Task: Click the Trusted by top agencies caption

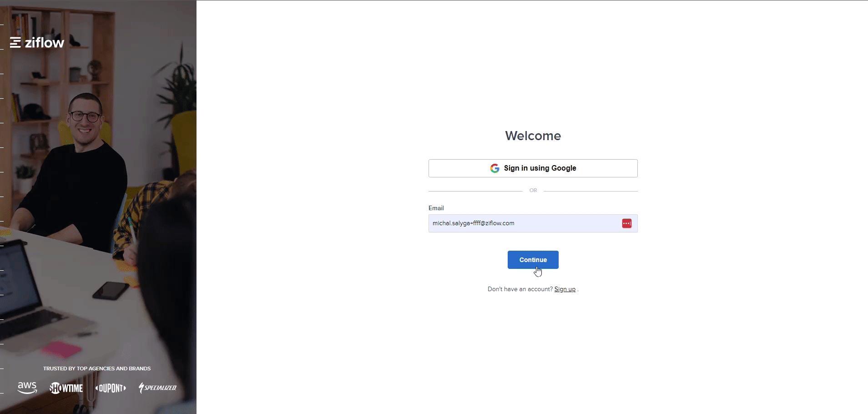Action: [97, 369]
